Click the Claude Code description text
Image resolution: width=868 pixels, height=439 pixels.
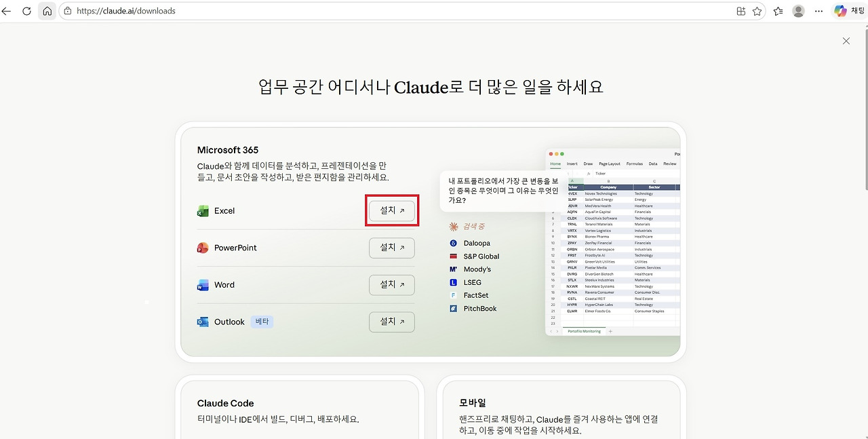click(278, 419)
